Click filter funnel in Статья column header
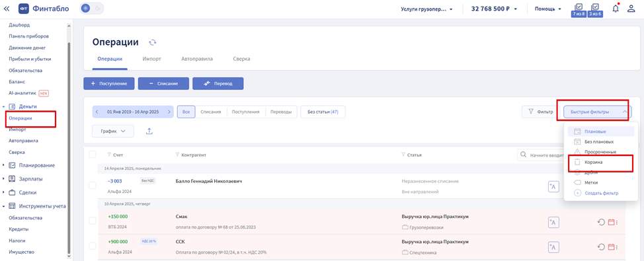 coord(403,155)
